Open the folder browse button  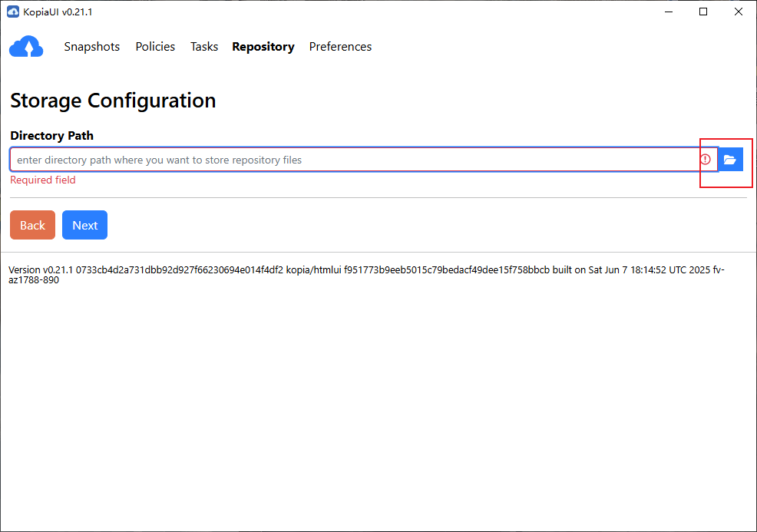click(730, 160)
